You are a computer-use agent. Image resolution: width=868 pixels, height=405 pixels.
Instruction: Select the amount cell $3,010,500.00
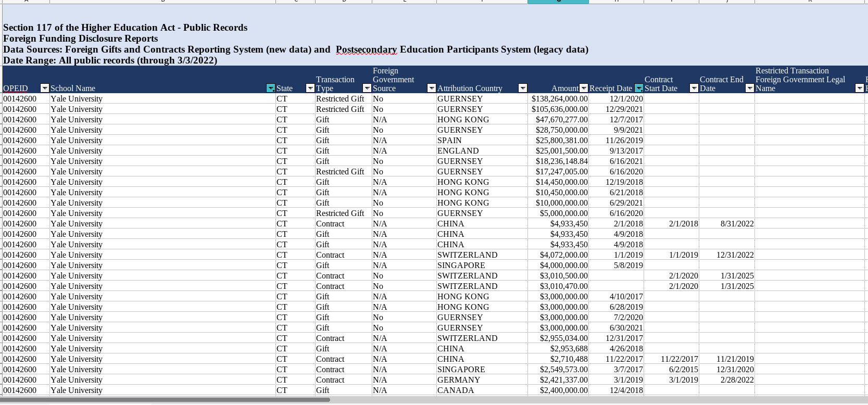click(558, 276)
